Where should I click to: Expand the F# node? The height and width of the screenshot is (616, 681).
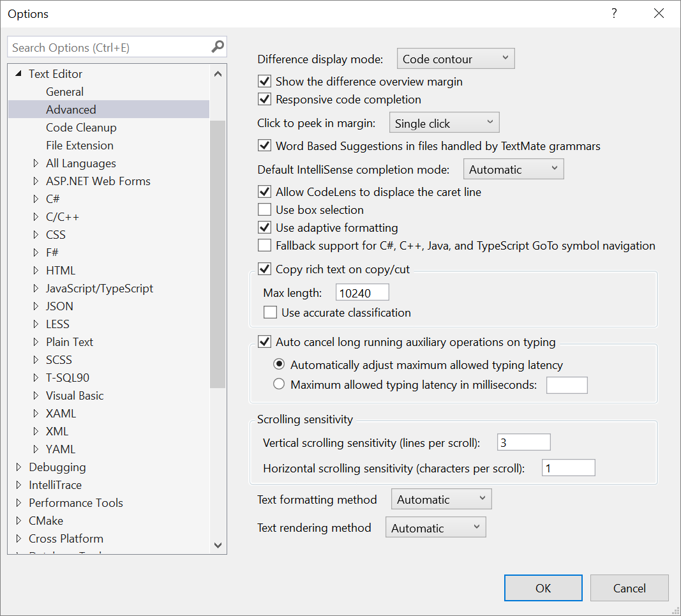(36, 252)
